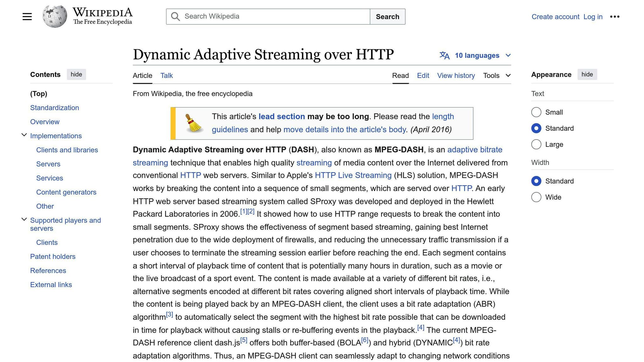Screen dimensions: 644x362
Task: Open the Talk tab
Action: [166, 75]
